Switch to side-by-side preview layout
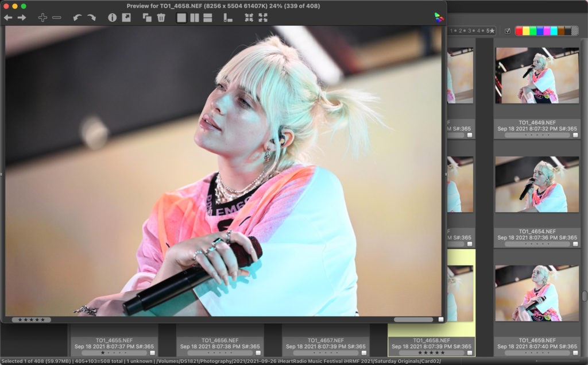The image size is (588, 365). (x=195, y=18)
